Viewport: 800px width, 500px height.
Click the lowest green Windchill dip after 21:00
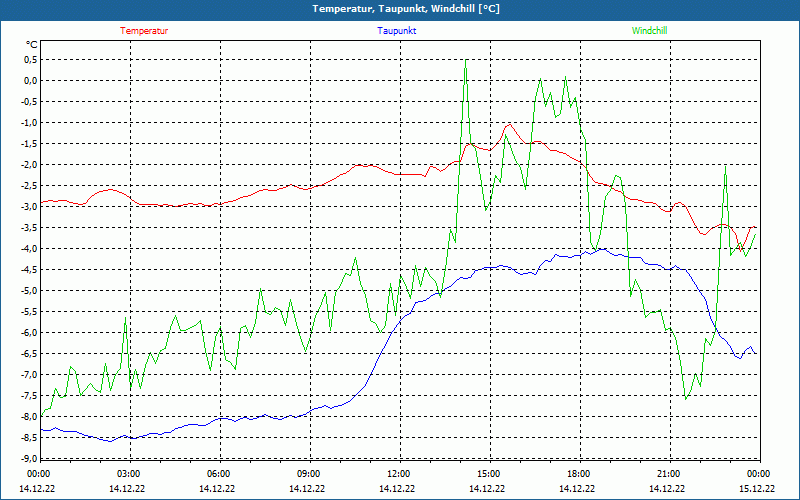pos(686,399)
